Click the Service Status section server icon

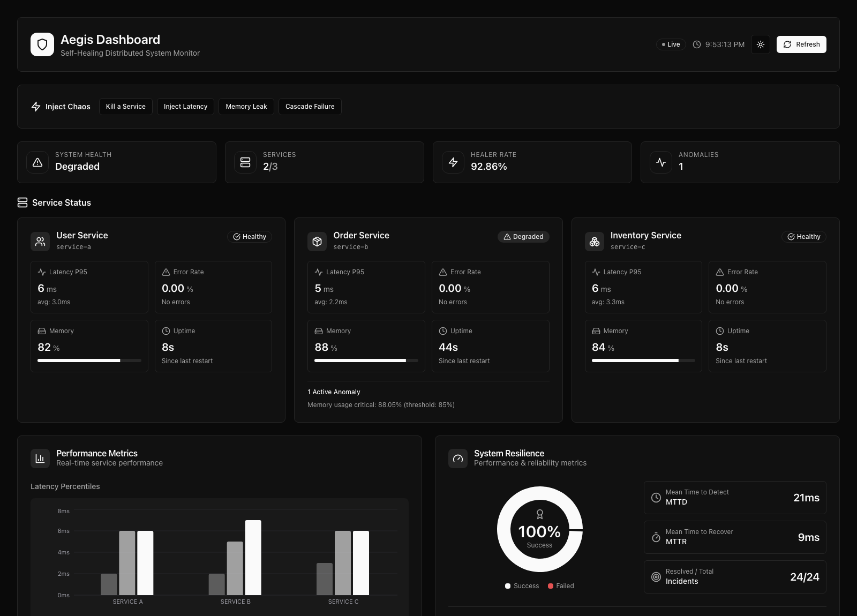click(x=22, y=202)
